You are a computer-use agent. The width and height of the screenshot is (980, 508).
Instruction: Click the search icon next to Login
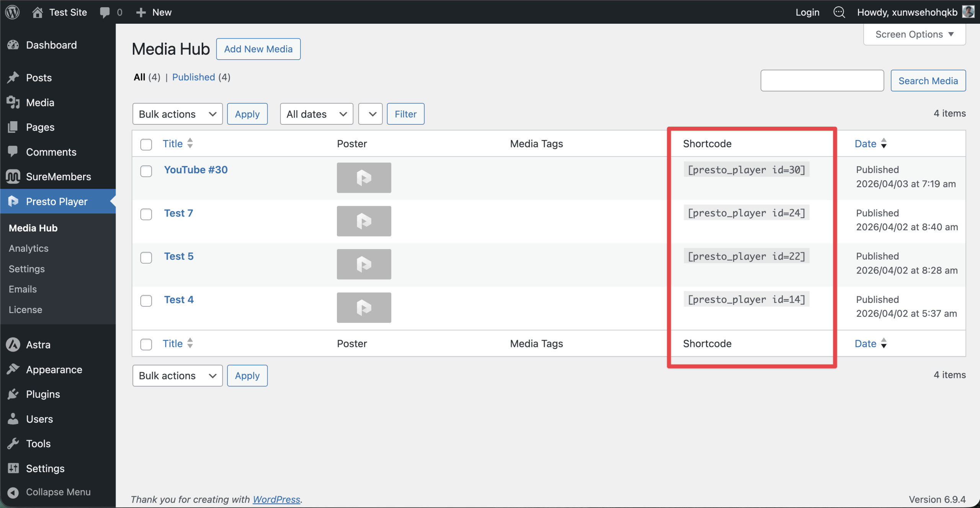coord(839,12)
